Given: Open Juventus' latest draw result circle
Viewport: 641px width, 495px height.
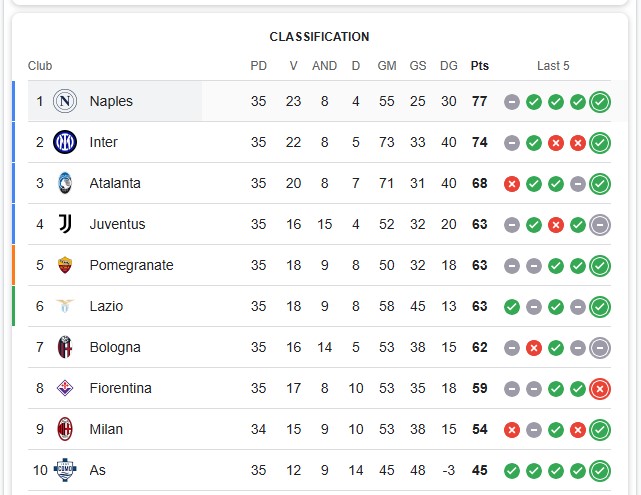Looking at the screenshot, I should pos(600,225).
